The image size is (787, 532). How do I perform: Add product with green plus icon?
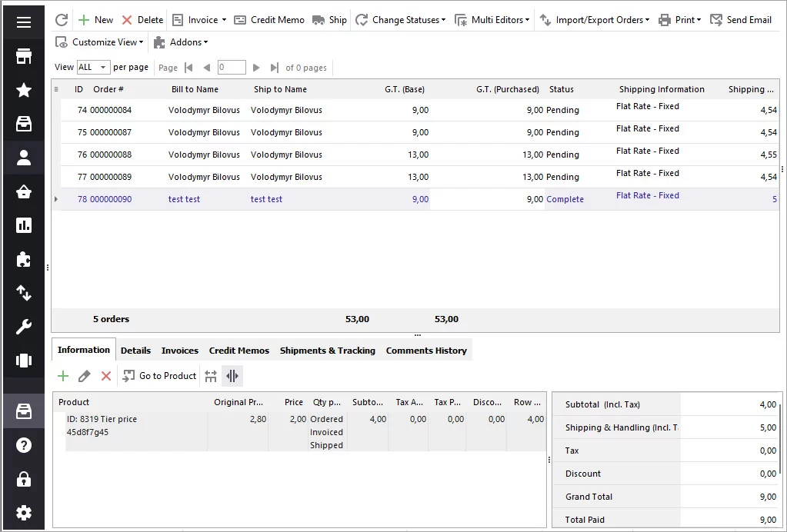(63, 376)
